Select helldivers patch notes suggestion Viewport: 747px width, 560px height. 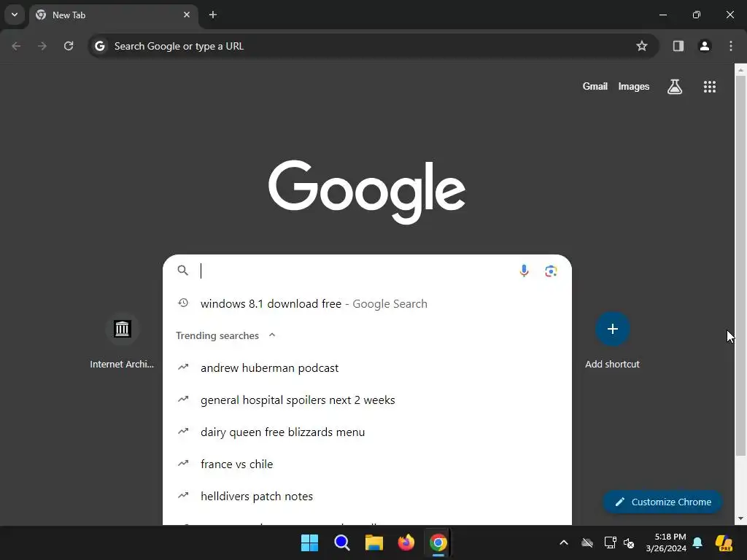(367, 496)
